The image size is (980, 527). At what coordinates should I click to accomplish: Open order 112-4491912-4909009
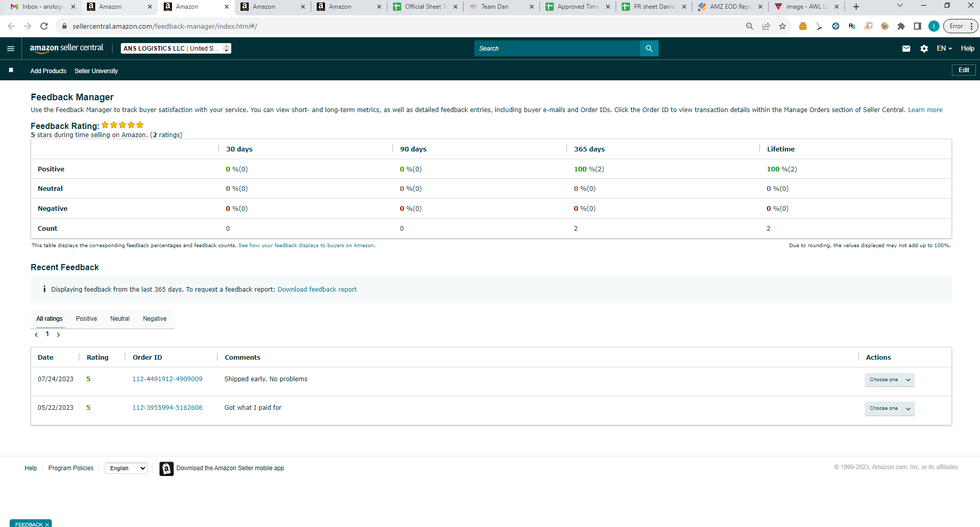pos(167,379)
